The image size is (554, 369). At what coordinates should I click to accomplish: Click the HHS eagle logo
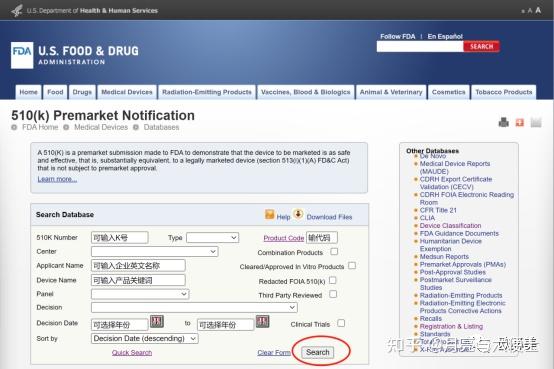(17, 11)
